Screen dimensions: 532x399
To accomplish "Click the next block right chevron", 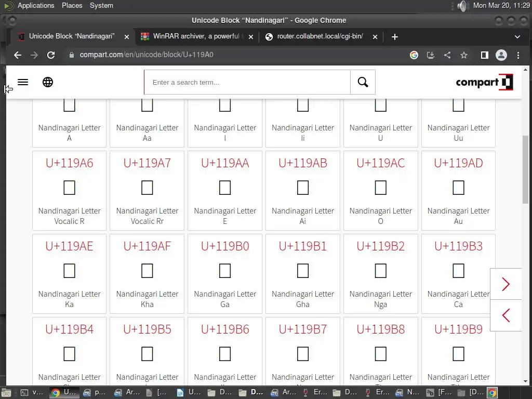I will point(506,284).
